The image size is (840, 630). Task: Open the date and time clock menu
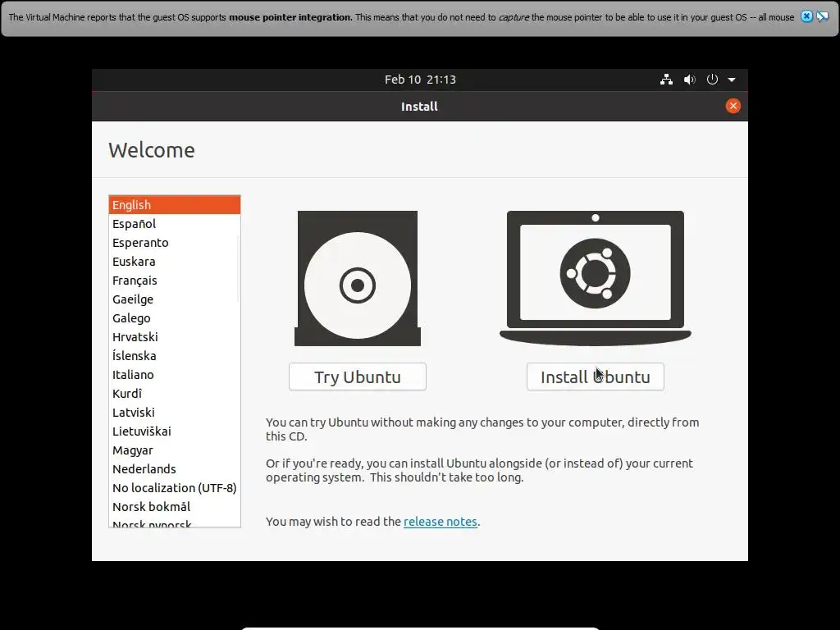[420, 80]
